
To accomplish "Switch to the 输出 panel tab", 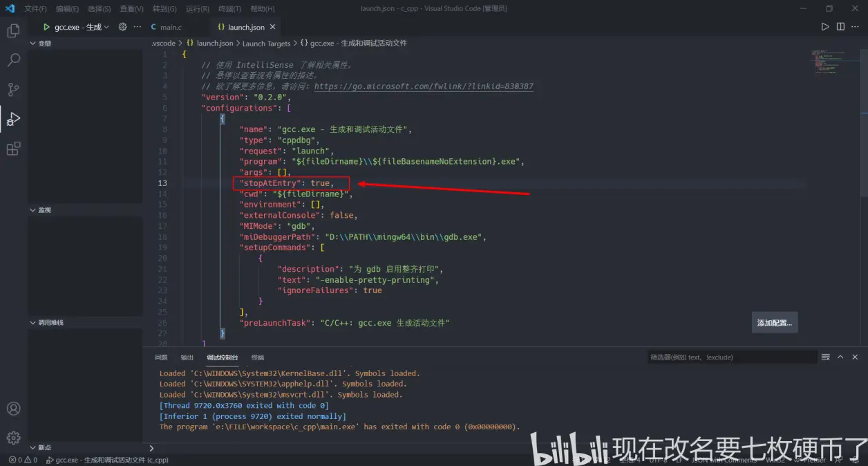I will tap(187, 357).
